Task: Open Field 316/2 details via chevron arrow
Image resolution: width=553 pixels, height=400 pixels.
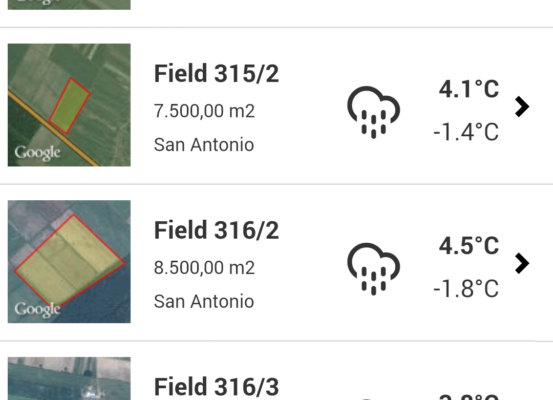Action: click(x=522, y=263)
